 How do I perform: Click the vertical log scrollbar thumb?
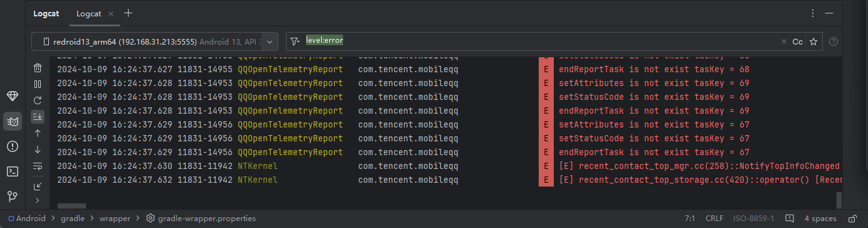click(839, 200)
